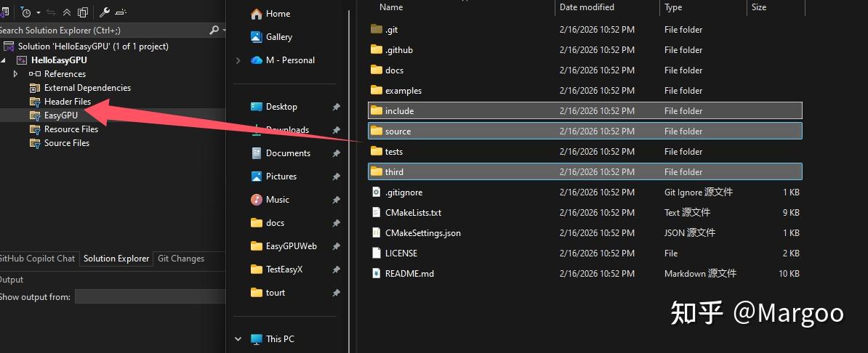Screen dimensions: 868x353
Task: Collapse the HelloEasyGPU project node
Action: pyautogui.click(x=3, y=60)
